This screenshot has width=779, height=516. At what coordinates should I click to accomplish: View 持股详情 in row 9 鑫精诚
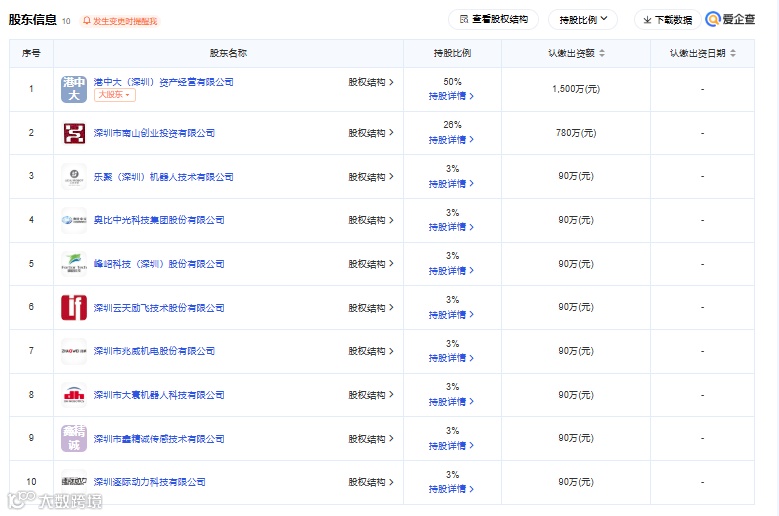pos(451,445)
